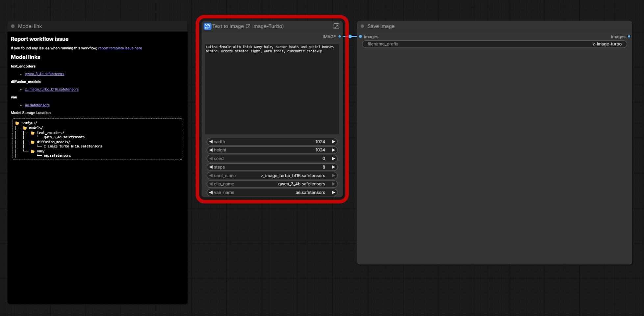The height and width of the screenshot is (316, 644).
Task: Increase seed with right arrow
Action: (333, 158)
